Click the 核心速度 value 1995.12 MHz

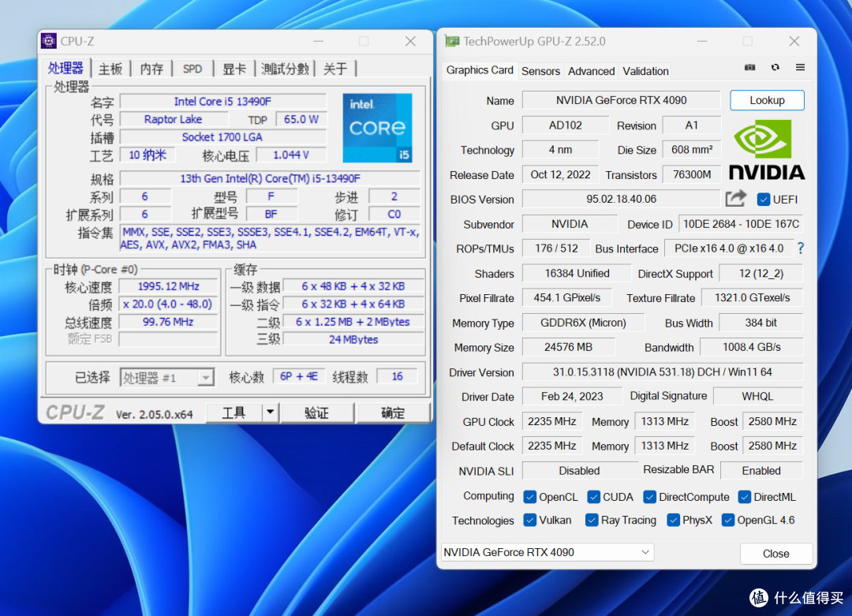pyautogui.click(x=169, y=286)
